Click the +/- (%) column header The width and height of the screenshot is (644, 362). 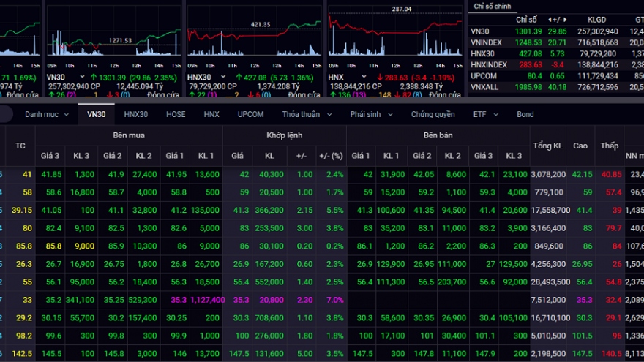(x=331, y=156)
